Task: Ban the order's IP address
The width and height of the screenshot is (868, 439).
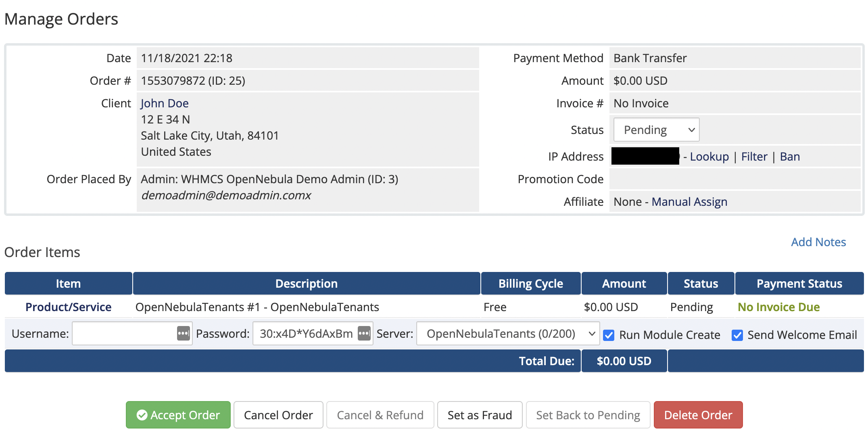Action: [790, 157]
